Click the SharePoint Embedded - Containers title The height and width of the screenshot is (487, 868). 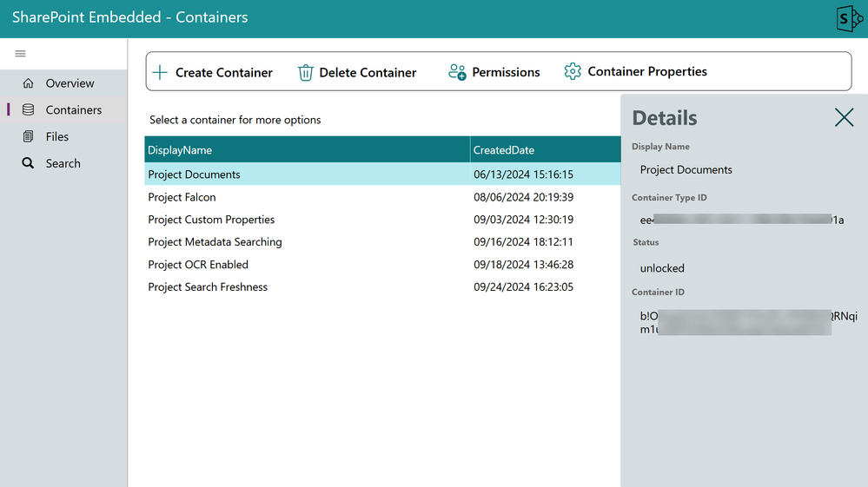tap(130, 17)
